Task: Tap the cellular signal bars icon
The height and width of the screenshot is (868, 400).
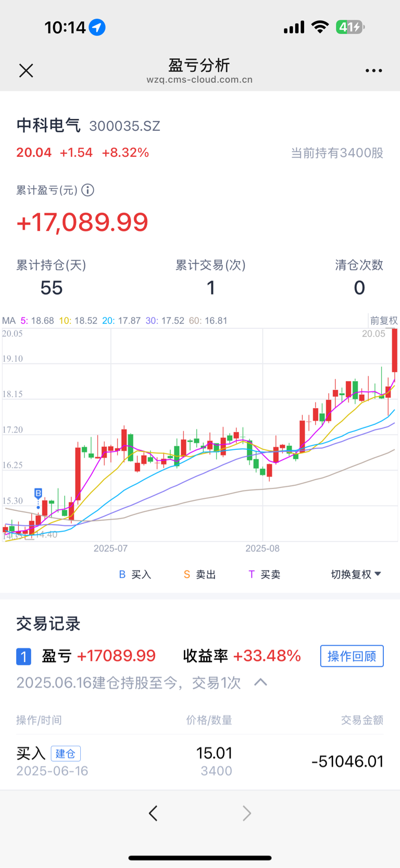Action: [x=294, y=27]
